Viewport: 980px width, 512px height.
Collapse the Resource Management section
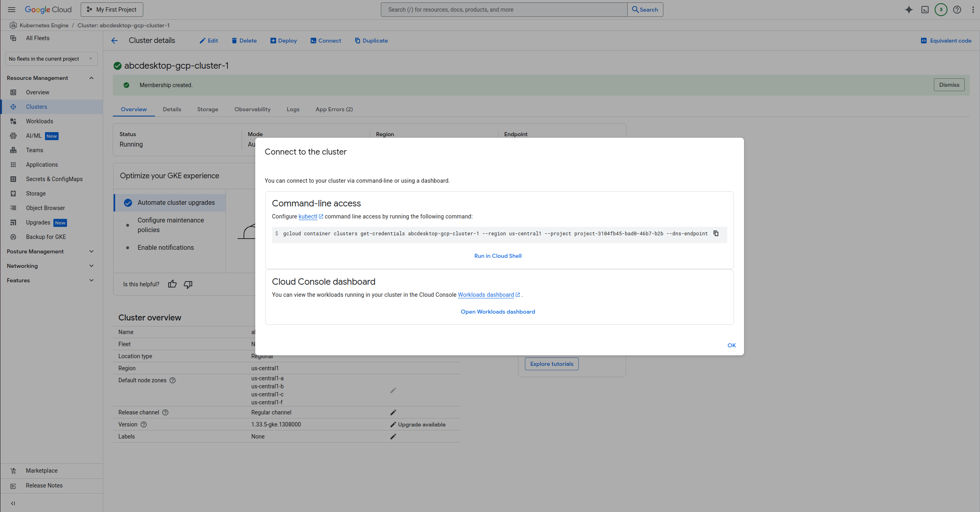point(91,78)
